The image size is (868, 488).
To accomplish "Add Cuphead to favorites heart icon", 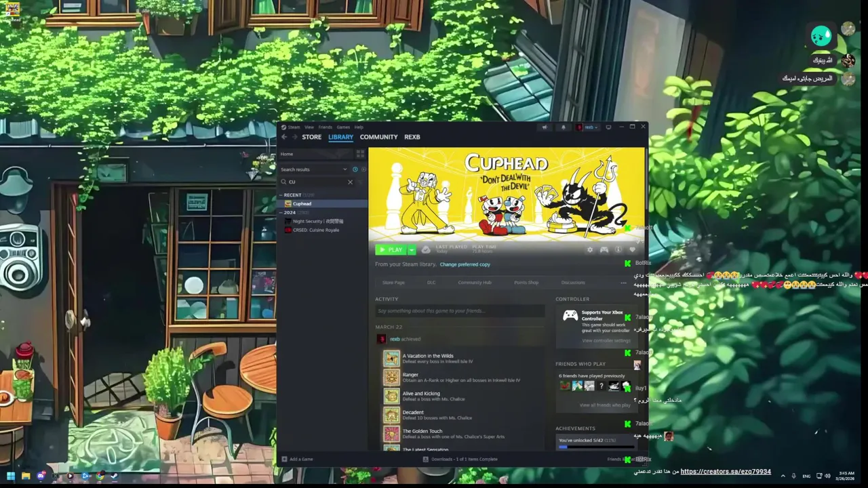I will click(632, 249).
